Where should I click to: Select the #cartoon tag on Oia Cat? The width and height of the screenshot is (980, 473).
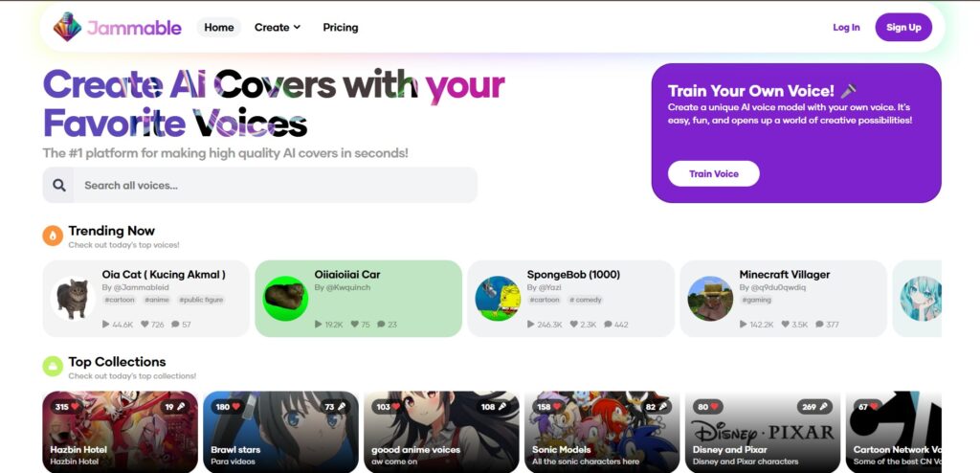[120, 301]
